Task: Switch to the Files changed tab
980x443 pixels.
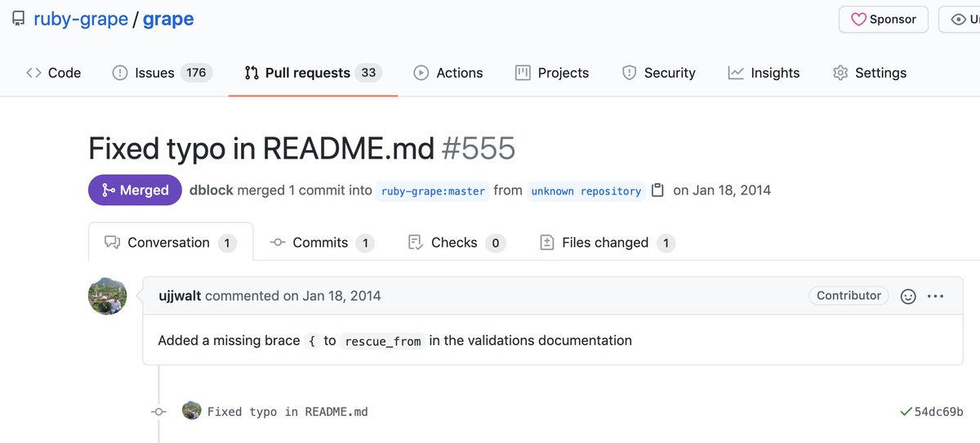Action: pos(608,243)
